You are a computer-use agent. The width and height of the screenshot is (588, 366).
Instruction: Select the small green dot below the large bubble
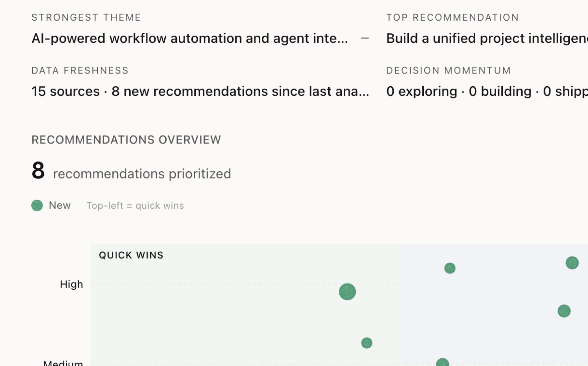coord(367,343)
